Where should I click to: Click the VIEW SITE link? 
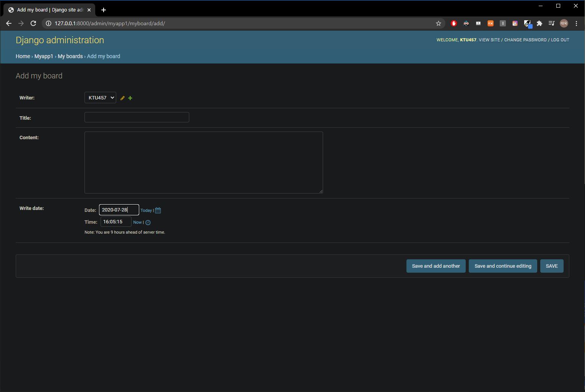[489, 40]
